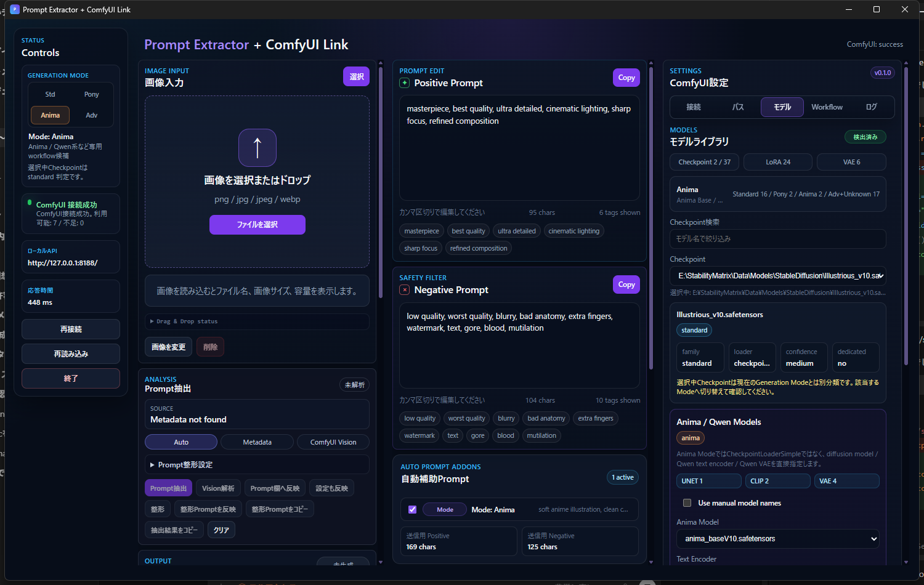Click the local API address http://127.0.0.1:8188/
This screenshot has width=924, height=585.
tap(63, 263)
